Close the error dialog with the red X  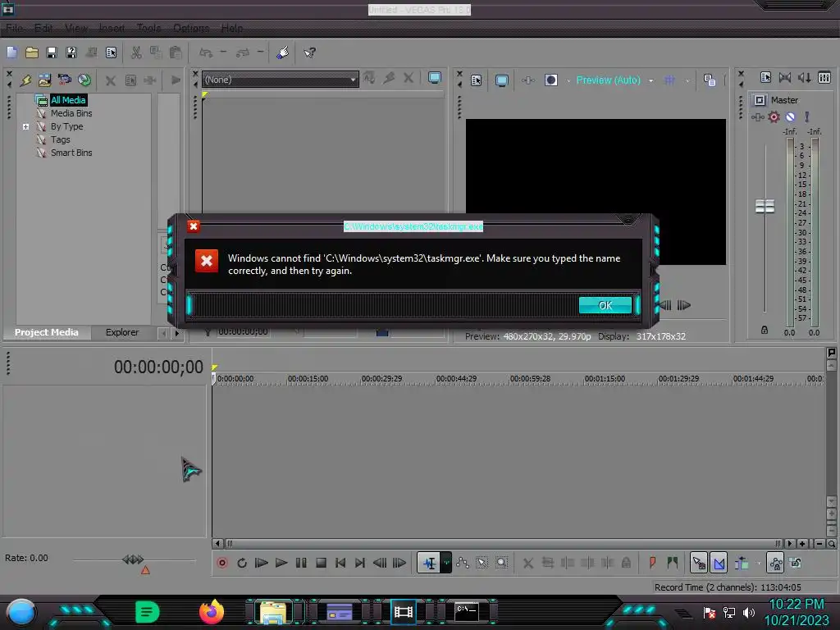click(194, 226)
